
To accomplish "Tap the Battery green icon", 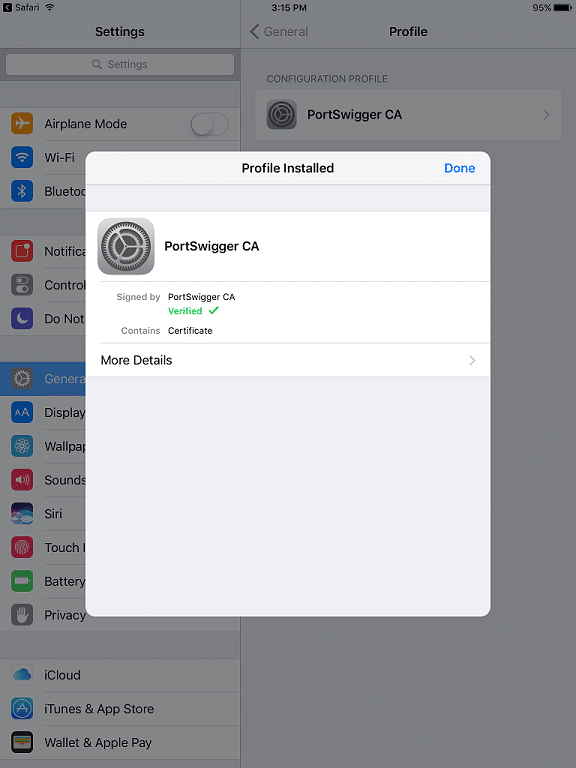I will 22,581.
